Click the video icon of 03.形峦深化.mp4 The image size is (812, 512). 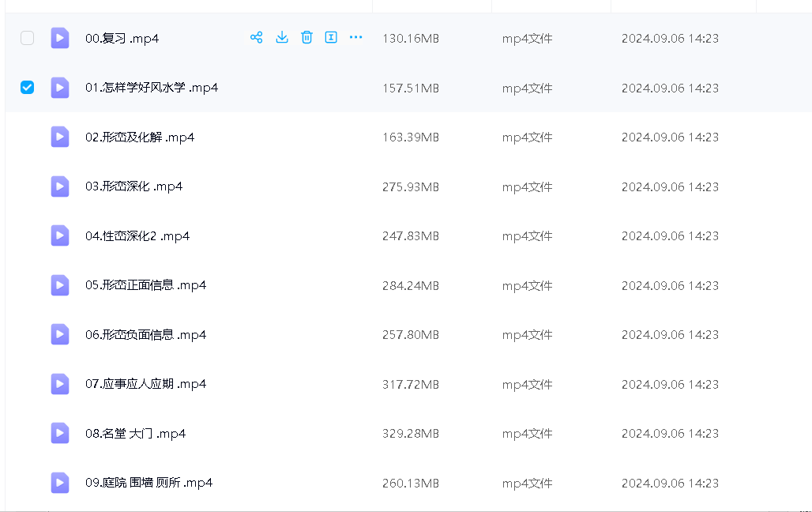click(60, 186)
